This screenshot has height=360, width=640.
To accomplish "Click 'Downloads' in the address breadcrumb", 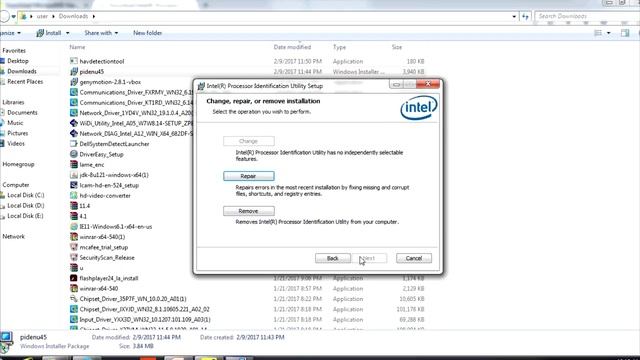I will (73, 16).
